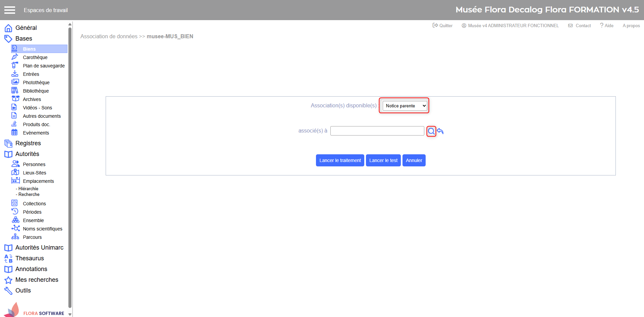Screen dimensions: 644x317
Task: Select Biens in the Bases menu
Action: (x=29, y=49)
